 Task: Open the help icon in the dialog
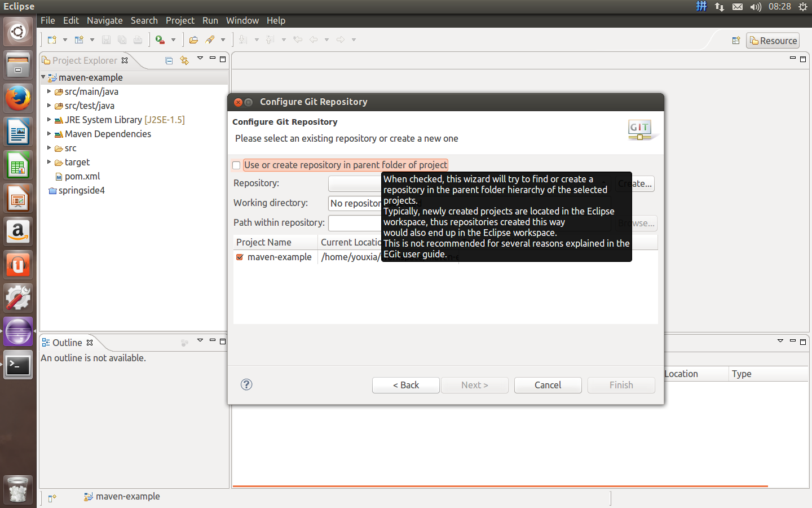[x=246, y=384]
